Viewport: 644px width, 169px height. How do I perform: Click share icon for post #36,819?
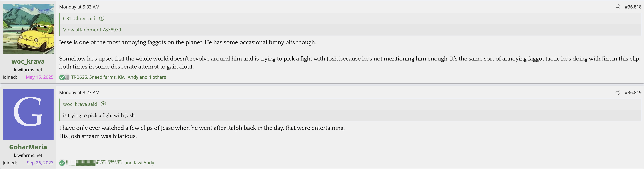617,93
